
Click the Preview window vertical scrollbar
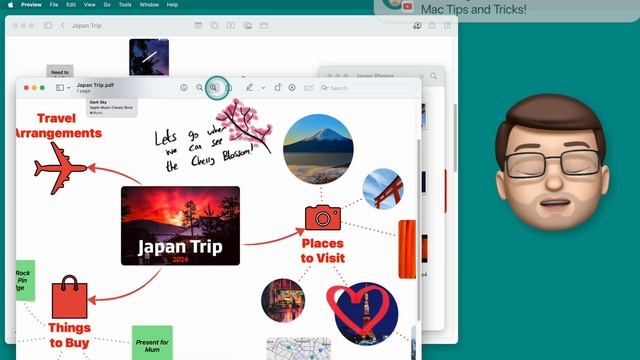pyautogui.click(x=418, y=229)
